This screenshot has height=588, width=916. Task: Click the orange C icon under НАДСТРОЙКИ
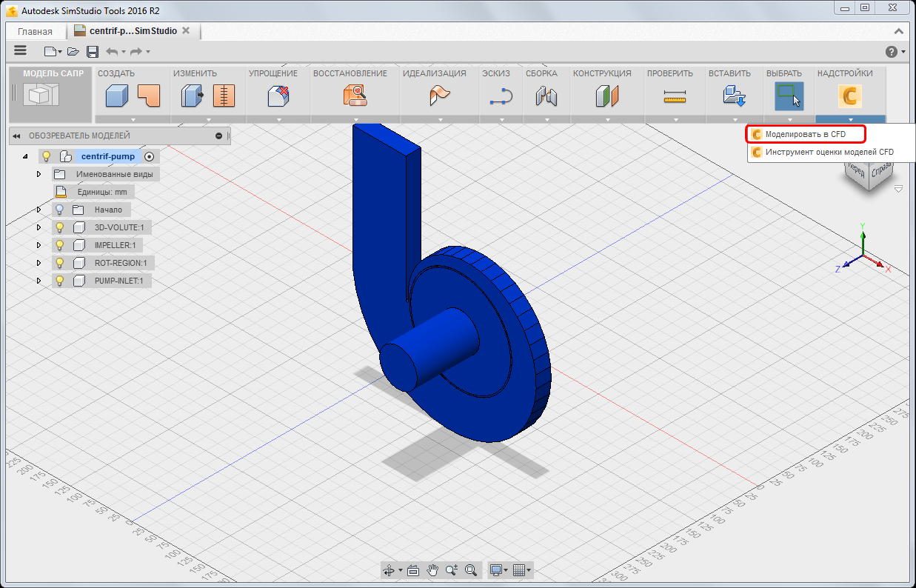point(850,96)
